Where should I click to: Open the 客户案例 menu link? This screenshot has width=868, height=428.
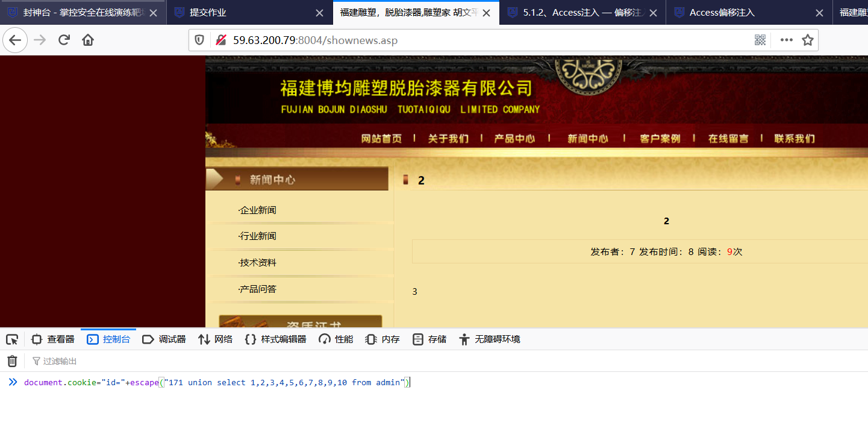660,139
